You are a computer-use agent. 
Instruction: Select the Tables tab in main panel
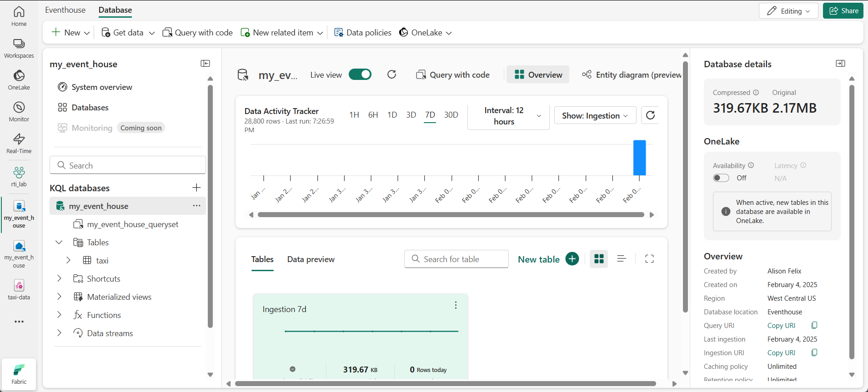click(262, 259)
